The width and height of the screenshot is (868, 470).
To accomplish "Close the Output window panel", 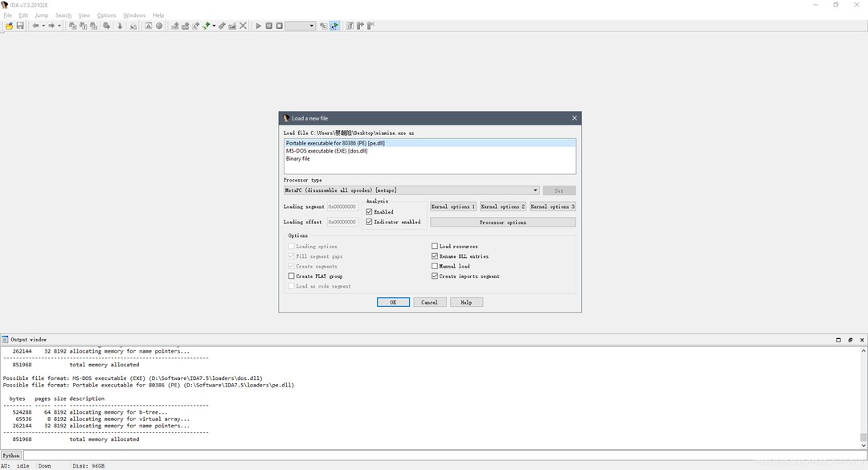I will (862, 340).
